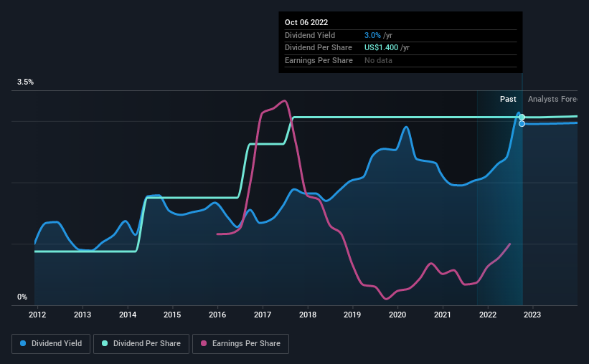Click the blue yield marker at Oct 2022
The image size is (589, 364).
tap(522, 123)
